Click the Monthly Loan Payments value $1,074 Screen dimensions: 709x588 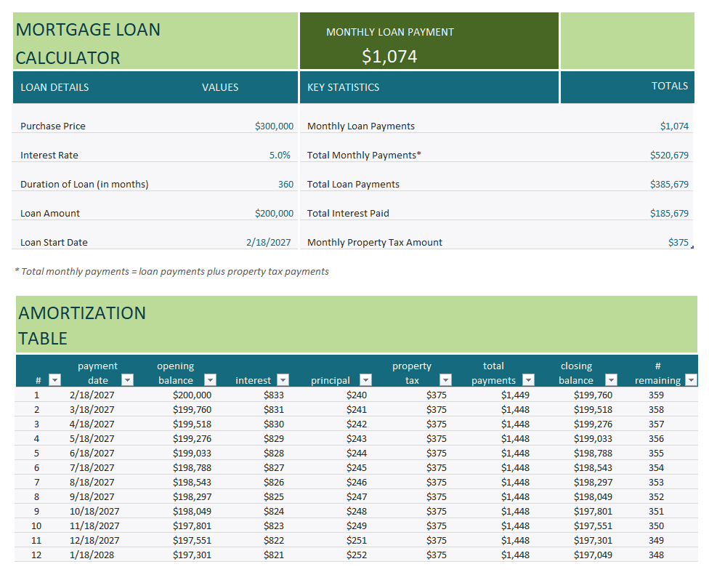674,126
